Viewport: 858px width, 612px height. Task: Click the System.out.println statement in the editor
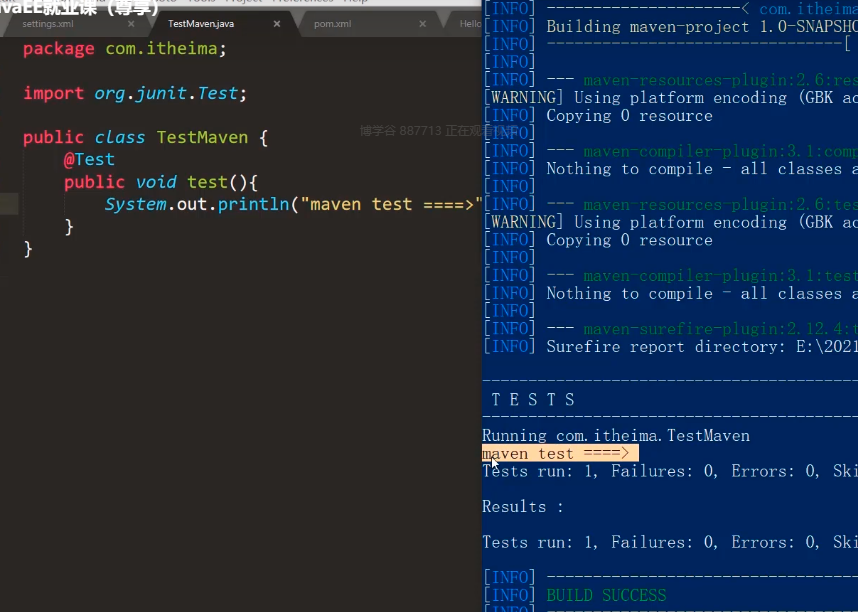pos(293,204)
